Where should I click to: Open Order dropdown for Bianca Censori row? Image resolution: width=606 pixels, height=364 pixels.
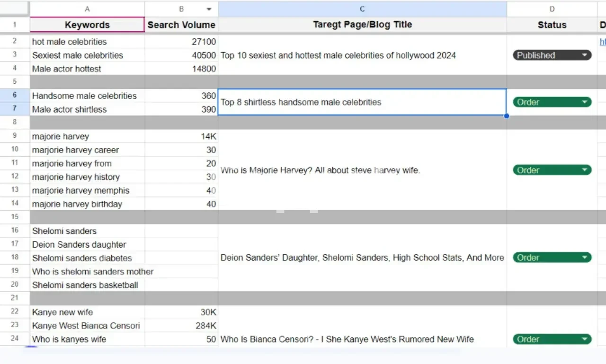click(585, 339)
